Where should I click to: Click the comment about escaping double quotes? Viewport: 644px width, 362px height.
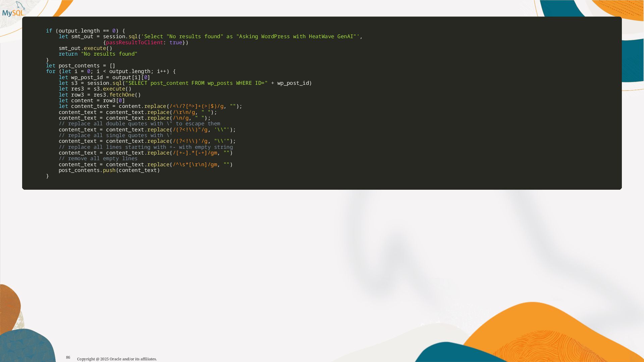(139, 124)
